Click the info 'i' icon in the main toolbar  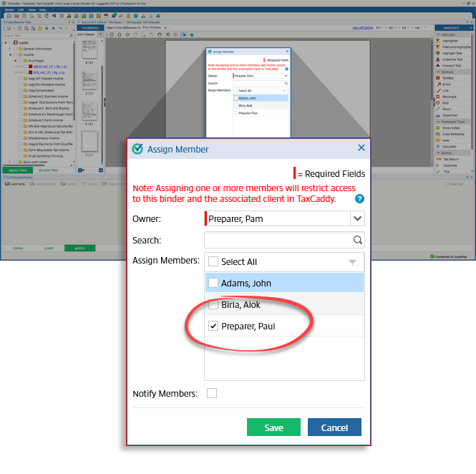[150, 16]
